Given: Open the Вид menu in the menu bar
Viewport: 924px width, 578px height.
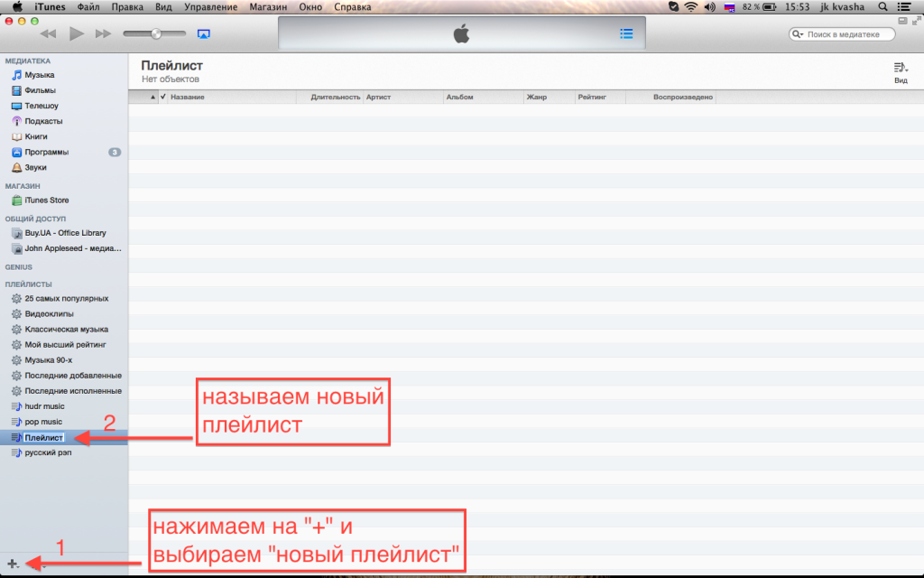Looking at the screenshot, I should (163, 7).
